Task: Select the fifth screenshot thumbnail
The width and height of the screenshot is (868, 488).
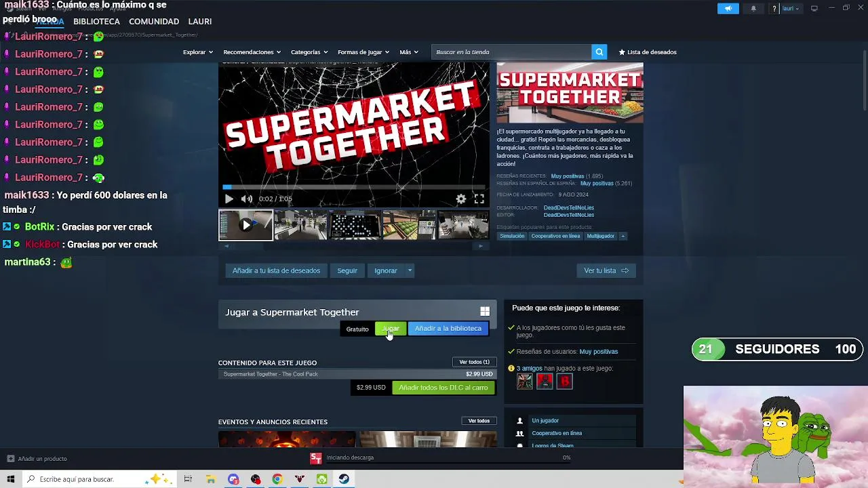Action: 463,225
